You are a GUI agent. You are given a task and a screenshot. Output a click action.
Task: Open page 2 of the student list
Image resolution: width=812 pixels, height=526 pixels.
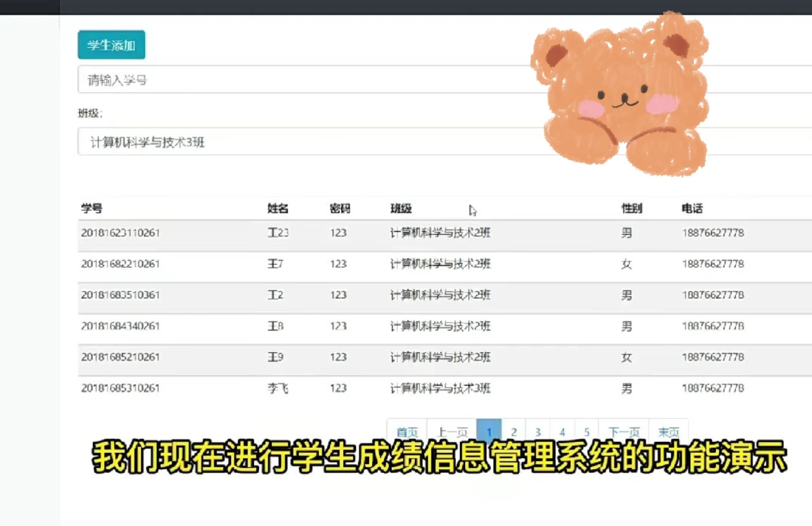[x=514, y=431]
